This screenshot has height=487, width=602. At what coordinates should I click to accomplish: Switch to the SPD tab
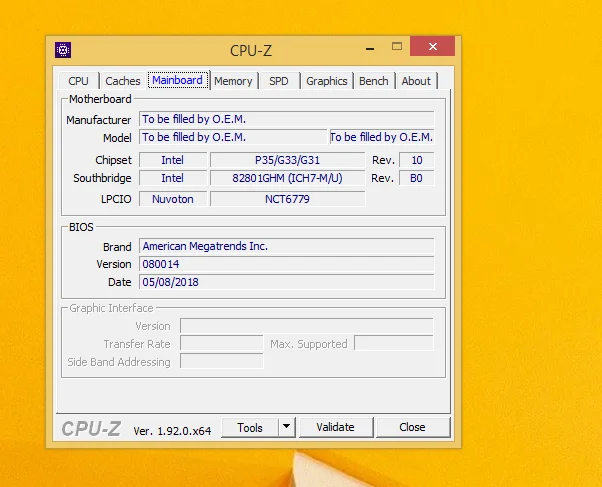pyautogui.click(x=279, y=81)
